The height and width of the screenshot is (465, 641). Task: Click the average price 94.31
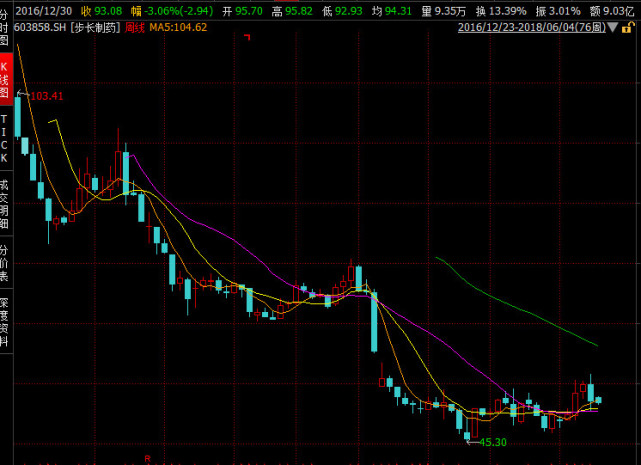[x=398, y=11]
